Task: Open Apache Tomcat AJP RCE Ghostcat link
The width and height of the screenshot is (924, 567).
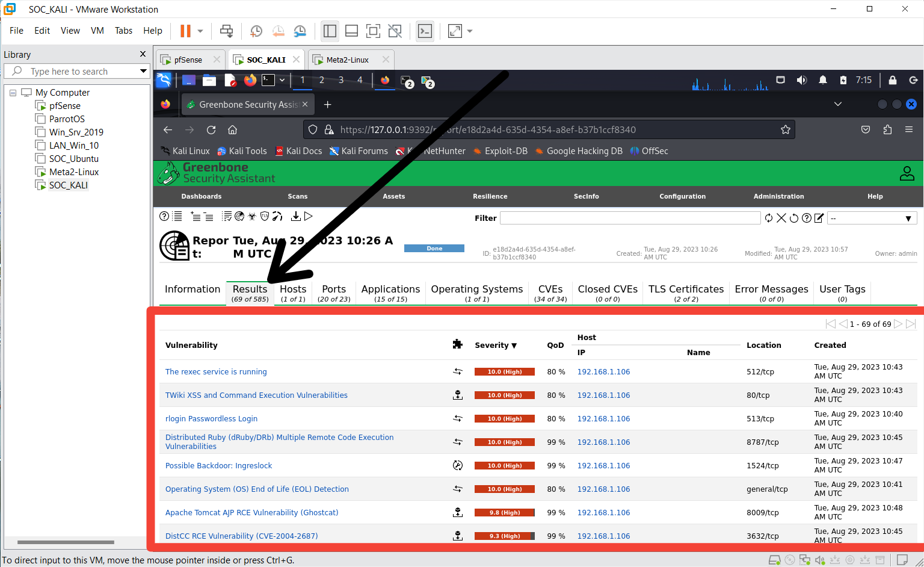Action: tap(252, 513)
